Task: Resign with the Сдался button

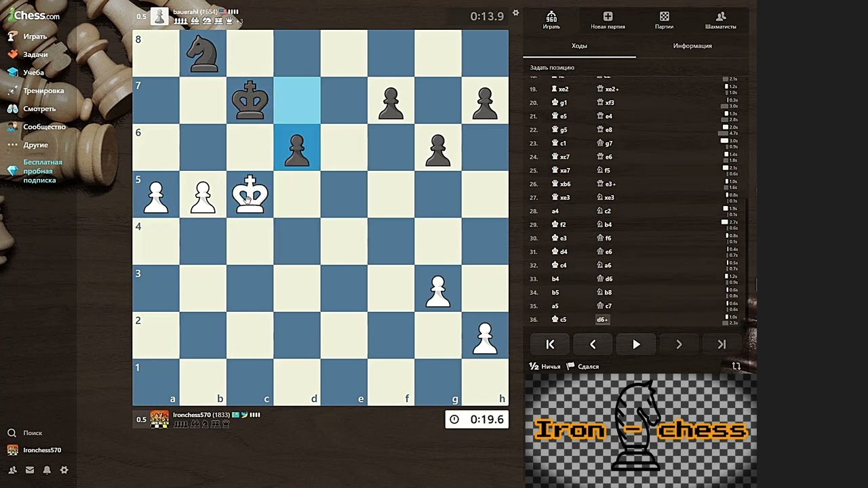Action: pos(583,367)
